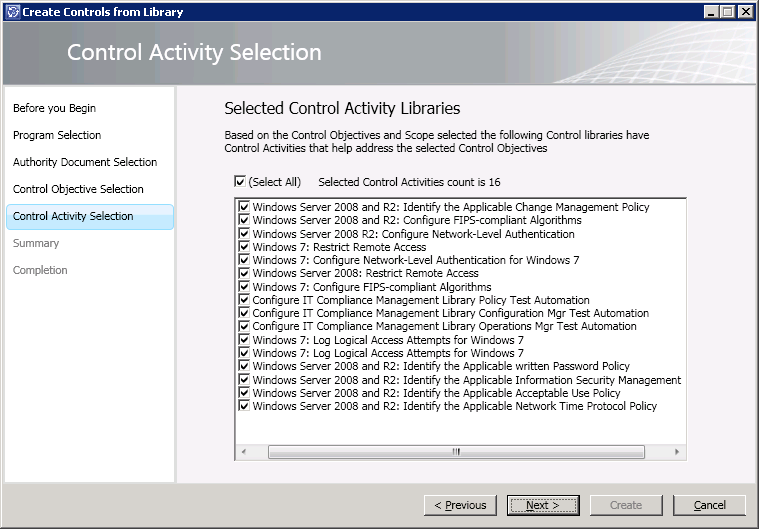The height and width of the screenshot is (529, 759).
Task: Toggle Windows 7: Configure FIPS-compliant Algorithms checkbox
Action: [244, 287]
